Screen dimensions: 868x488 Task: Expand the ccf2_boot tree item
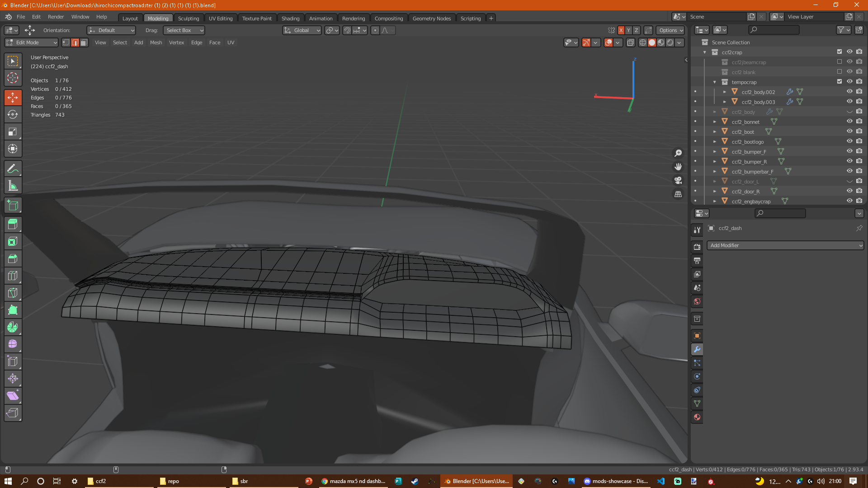click(715, 132)
